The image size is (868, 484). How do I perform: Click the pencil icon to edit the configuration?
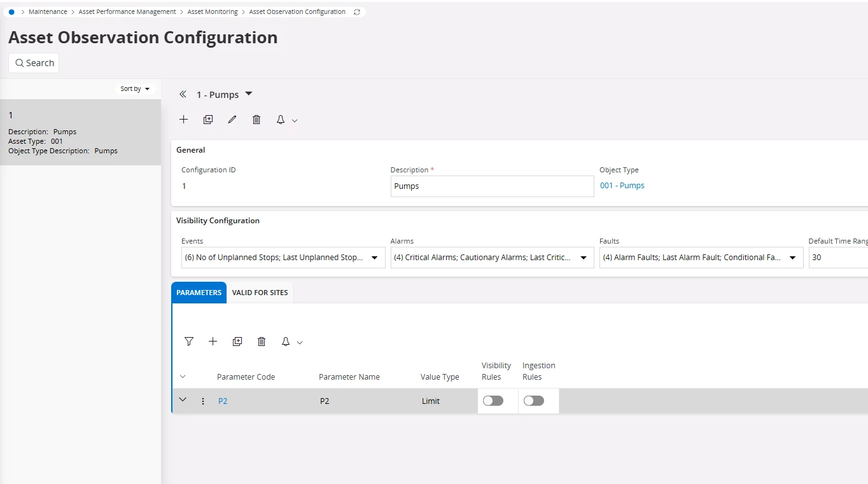coord(232,120)
